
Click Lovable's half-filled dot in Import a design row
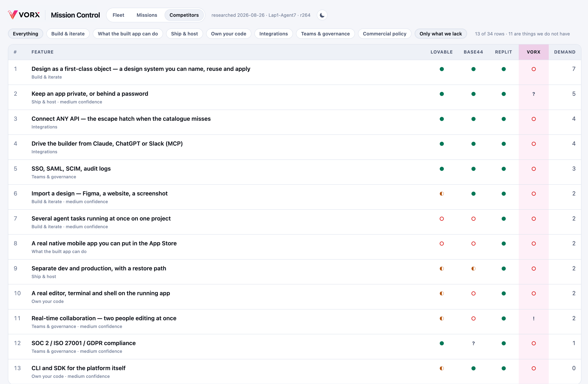point(442,194)
